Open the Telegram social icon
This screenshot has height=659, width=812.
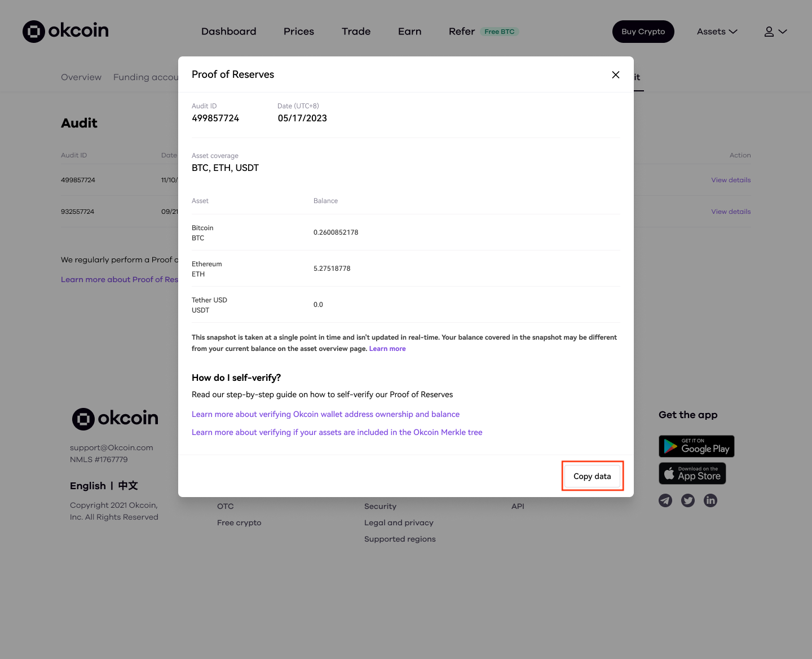[665, 500]
